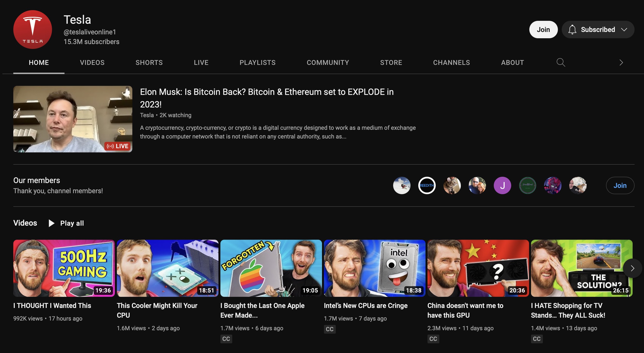Click the Tesla channel logo avatar
Viewport: 644px width, 353px height.
coord(32,30)
